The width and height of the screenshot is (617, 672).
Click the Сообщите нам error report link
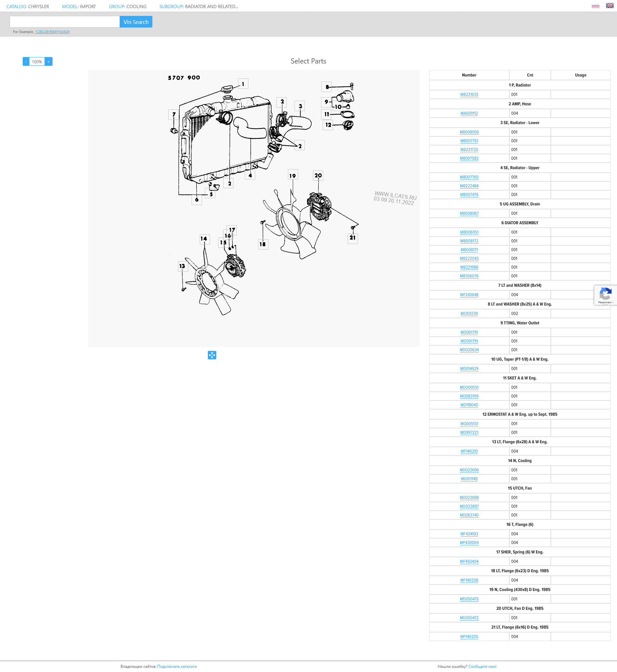pyautogui.click(x=482, y=666)
